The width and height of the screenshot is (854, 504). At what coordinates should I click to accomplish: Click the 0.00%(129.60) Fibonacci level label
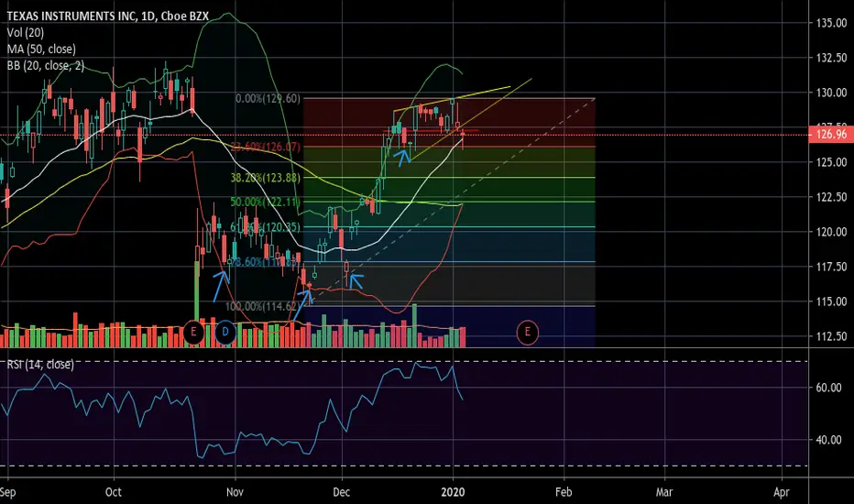coord(268,99)
